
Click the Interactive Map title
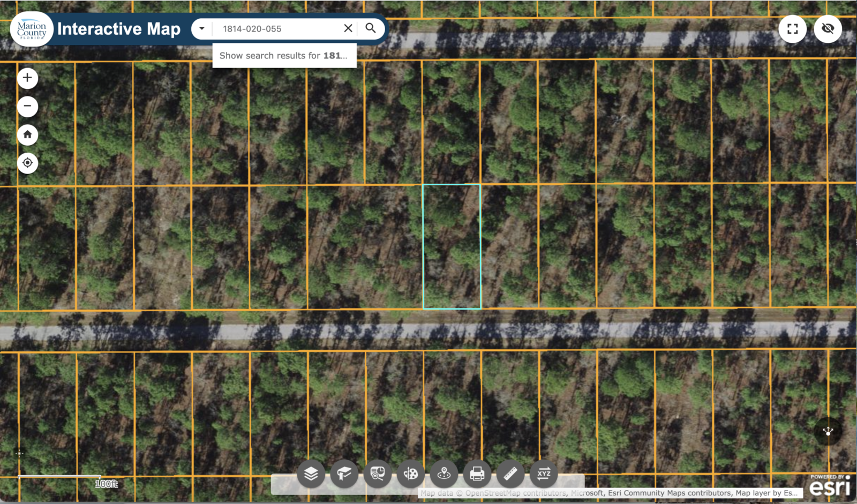[x=119, y=29]
